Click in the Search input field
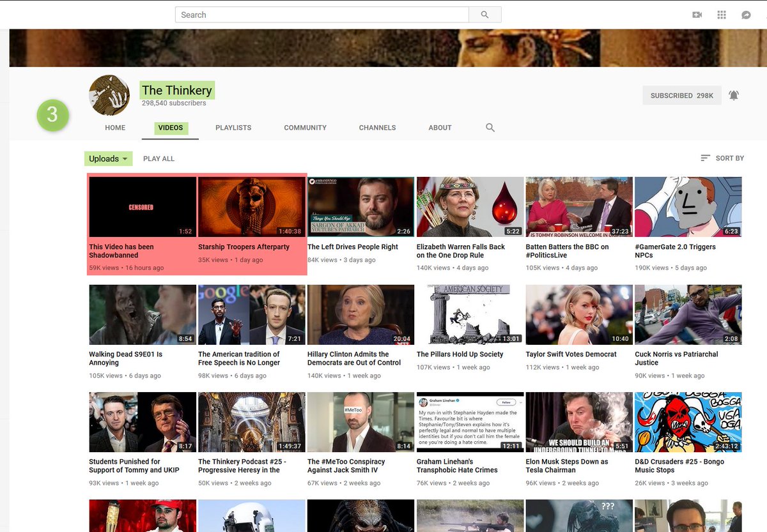The image size is (767, 532). 322,15
